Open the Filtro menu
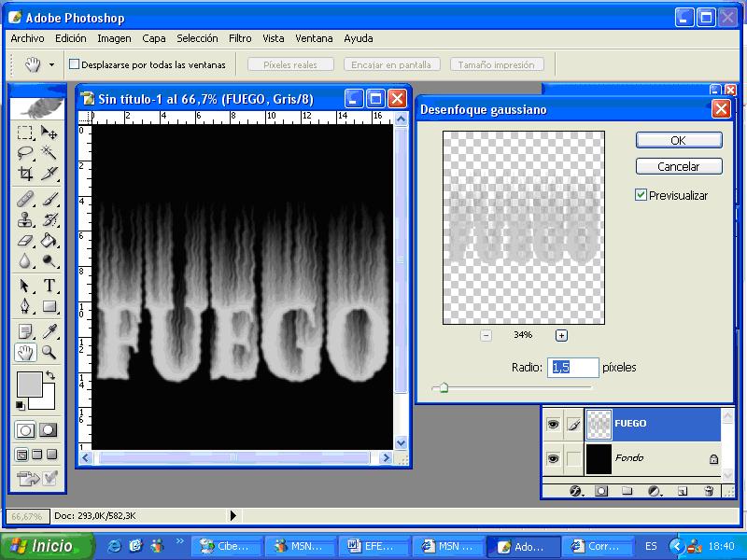The height and width of the screenshot is (560, 747). click(240, 38)
